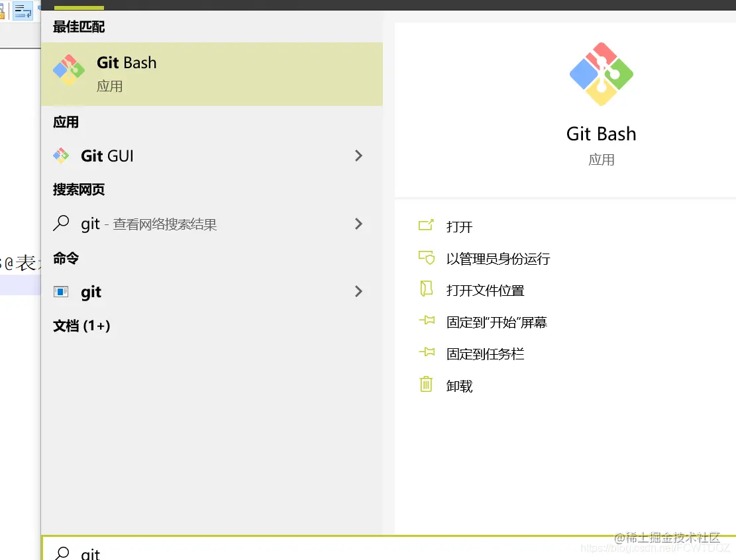Choose 以管理员身份运行
The height and width of the screenshot is (560, 736).
pyautogui.click(x=498, y=259)
